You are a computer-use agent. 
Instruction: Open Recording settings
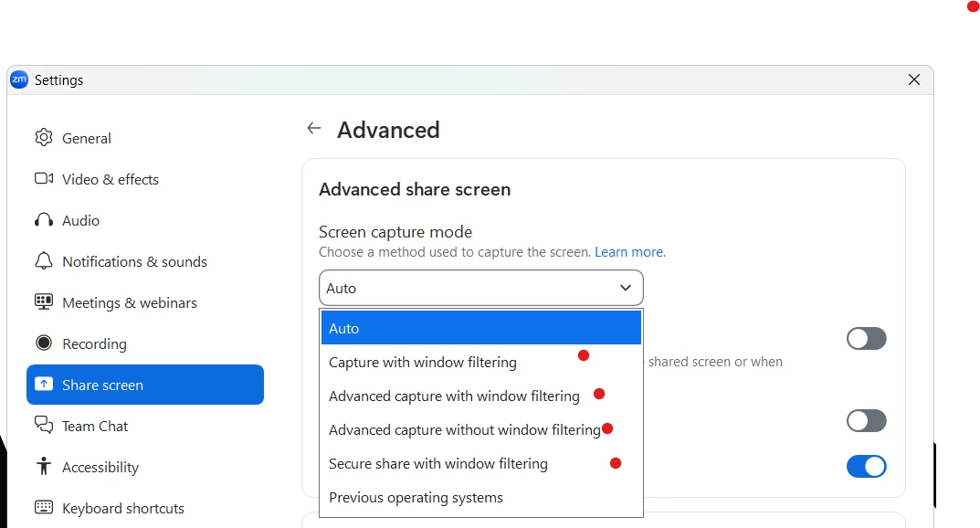coord(145,343)
